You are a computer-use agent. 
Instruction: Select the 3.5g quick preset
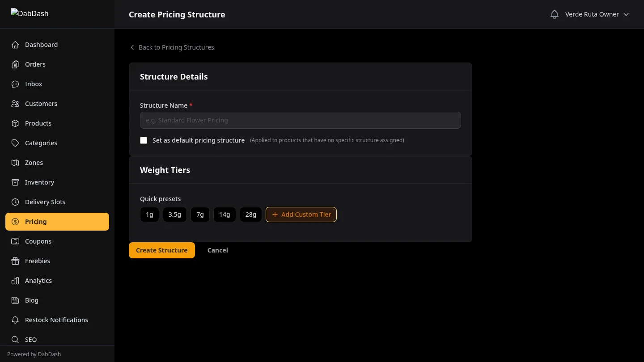pyautogui.click(x=174, y=215)
